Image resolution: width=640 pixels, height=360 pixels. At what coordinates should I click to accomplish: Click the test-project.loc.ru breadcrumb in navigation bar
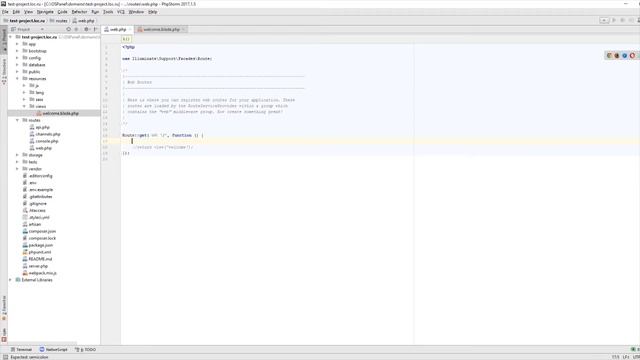coord(24,20)
